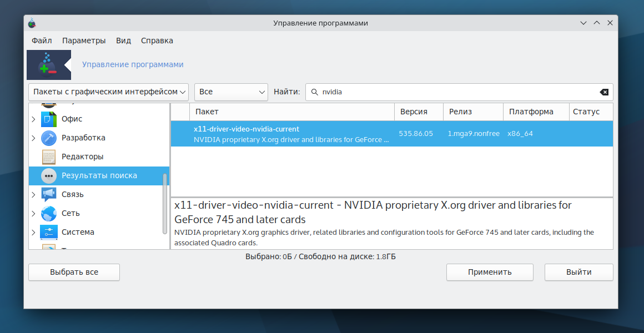Viewport: 644px width, 333px height.
Task: Clear the nvidia search text
Action: pyautogui.click(x=604, y=92)
